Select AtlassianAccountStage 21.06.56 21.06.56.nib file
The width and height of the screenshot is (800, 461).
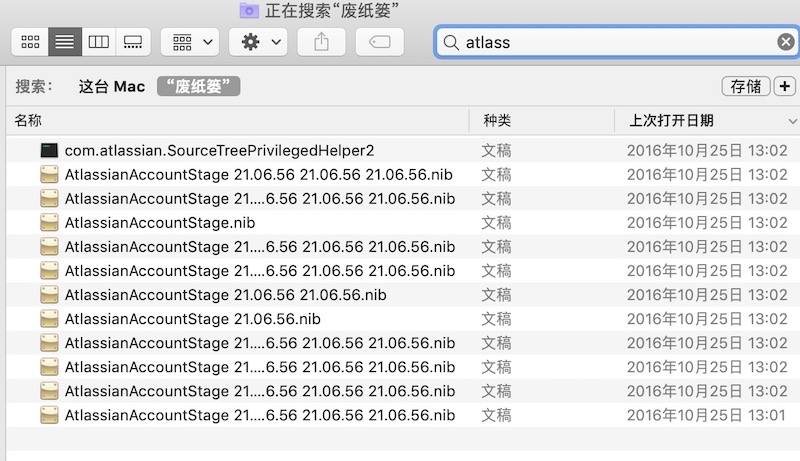(403, 295)
